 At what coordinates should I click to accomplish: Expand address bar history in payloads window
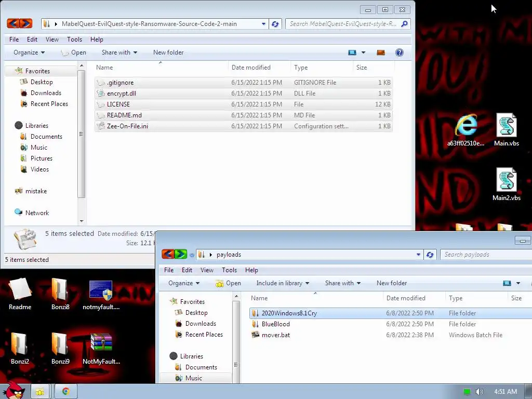418,255
